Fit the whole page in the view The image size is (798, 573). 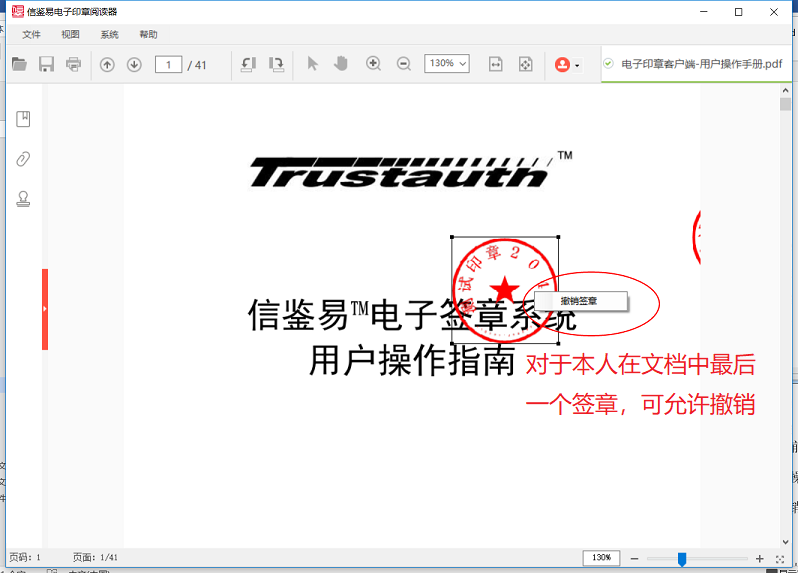click(x=525, y=64)
